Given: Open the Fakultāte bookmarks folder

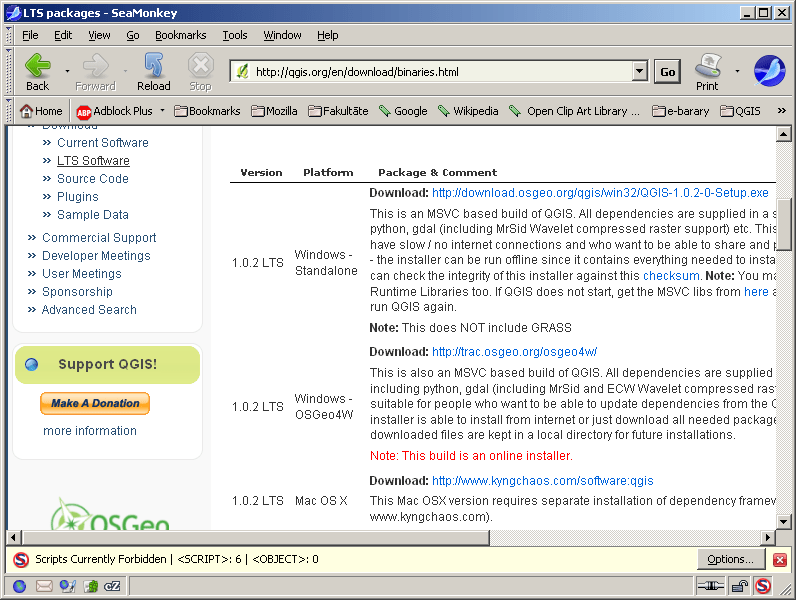Looking at the screenshot, I should 338,111.
